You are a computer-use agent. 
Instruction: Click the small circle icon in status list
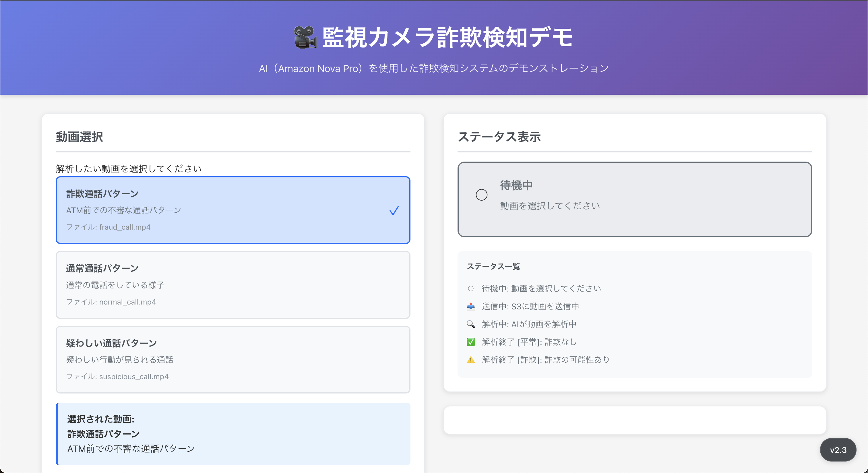471,288
